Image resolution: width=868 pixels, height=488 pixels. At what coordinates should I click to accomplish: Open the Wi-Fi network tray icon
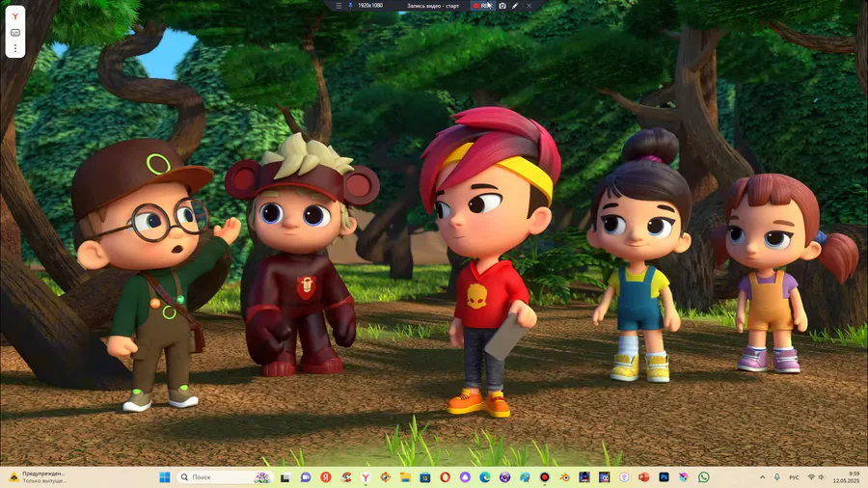click(811, 477)
